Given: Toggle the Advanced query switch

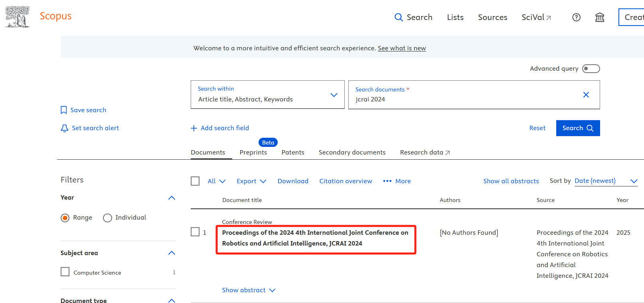Looking at the screenshot, I should [591, 69].
